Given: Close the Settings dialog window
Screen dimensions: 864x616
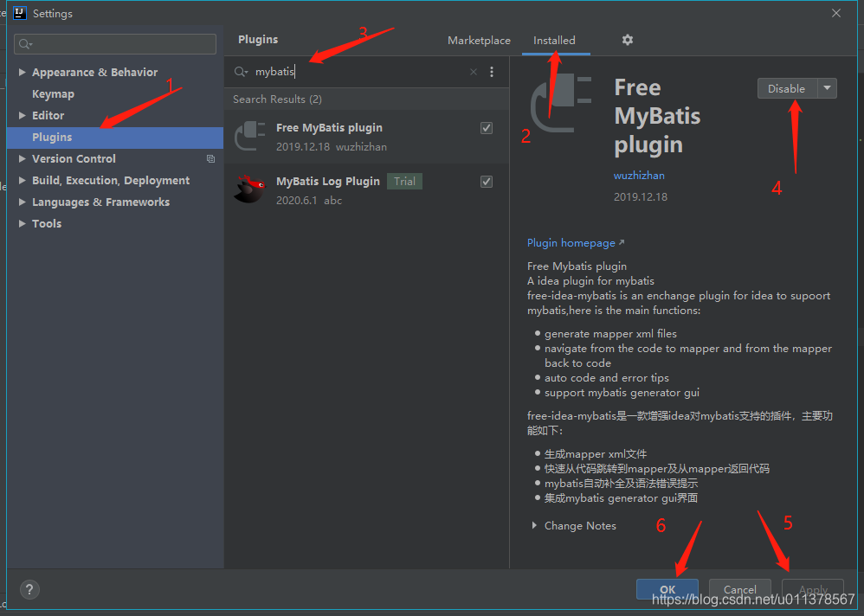Looking at the screenshot, I should coord(836,13).
